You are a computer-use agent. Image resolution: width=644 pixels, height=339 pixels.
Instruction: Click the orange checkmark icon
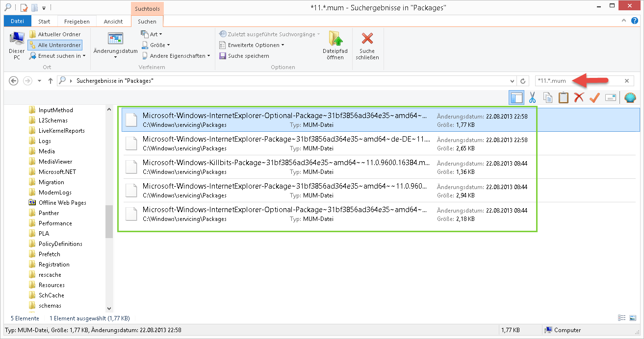pyautogui.click(x=594, y=97)
